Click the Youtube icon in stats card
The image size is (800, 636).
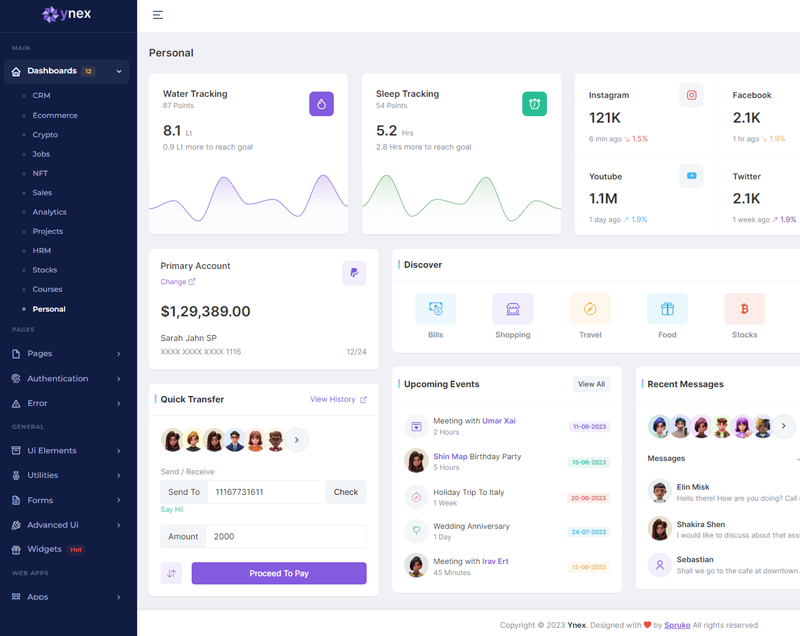[x=691, y=176]
